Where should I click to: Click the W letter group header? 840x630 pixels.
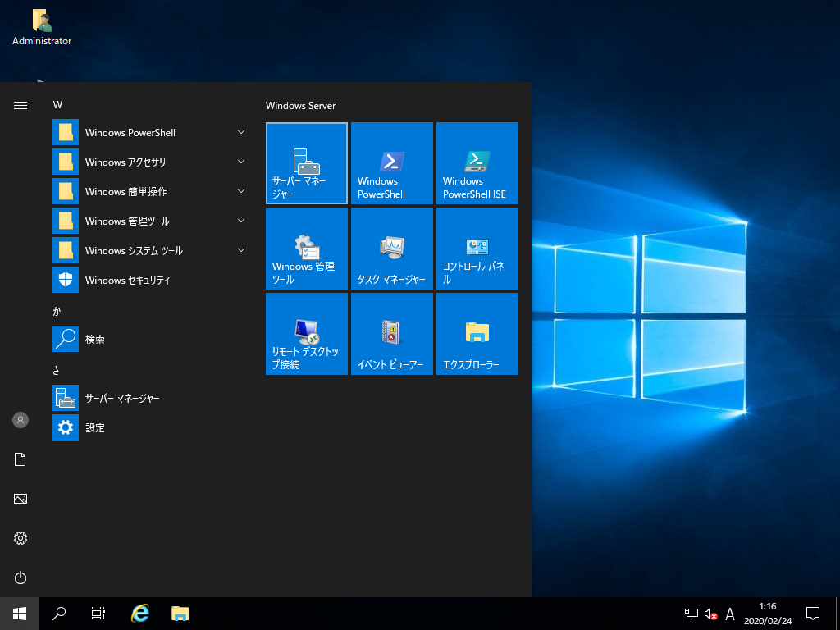(x=58, y=105)
